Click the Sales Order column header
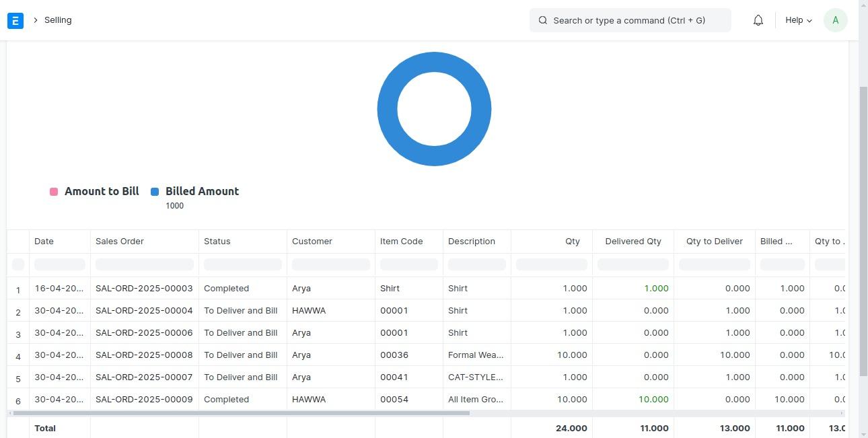 click(x=120, y=241)
